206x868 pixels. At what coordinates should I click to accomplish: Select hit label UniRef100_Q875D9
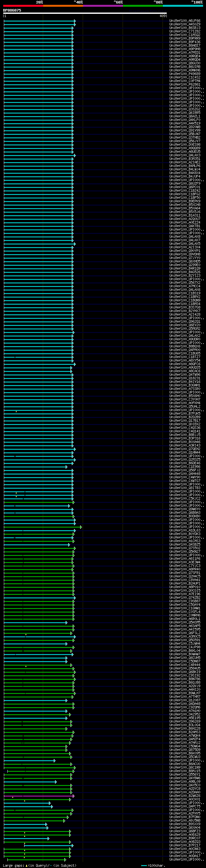pyautogui.click(x=185, y=750)
